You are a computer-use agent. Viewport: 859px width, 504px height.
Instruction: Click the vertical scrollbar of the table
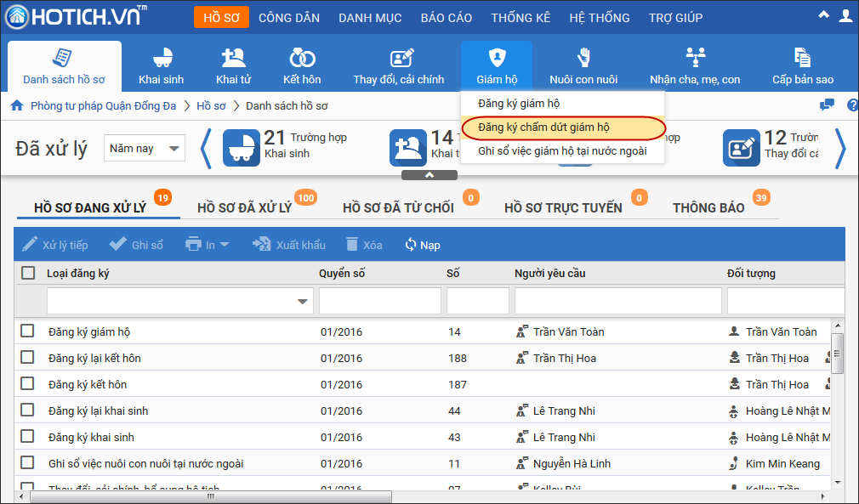point(837,348)
